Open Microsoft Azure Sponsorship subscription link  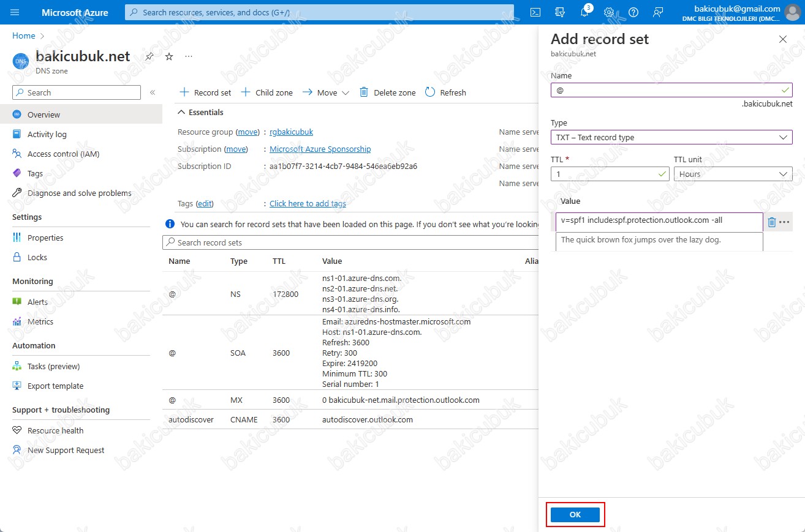(x=320, y=149)
